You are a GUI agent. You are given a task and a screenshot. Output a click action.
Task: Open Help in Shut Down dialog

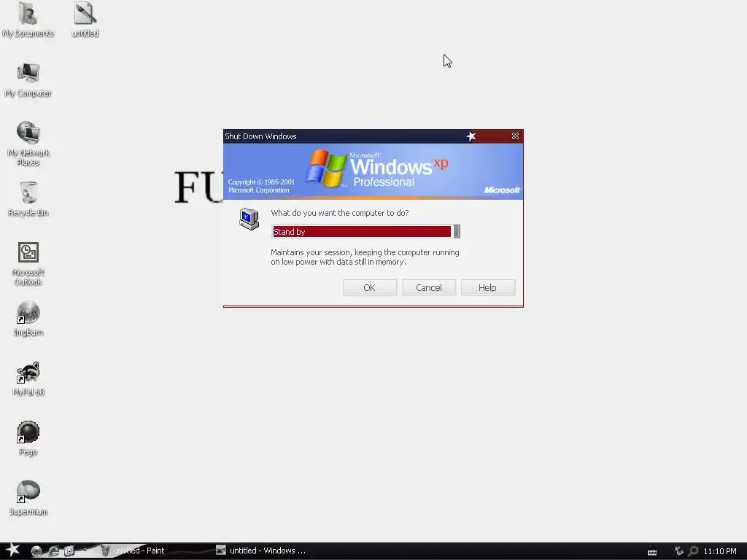488,287
